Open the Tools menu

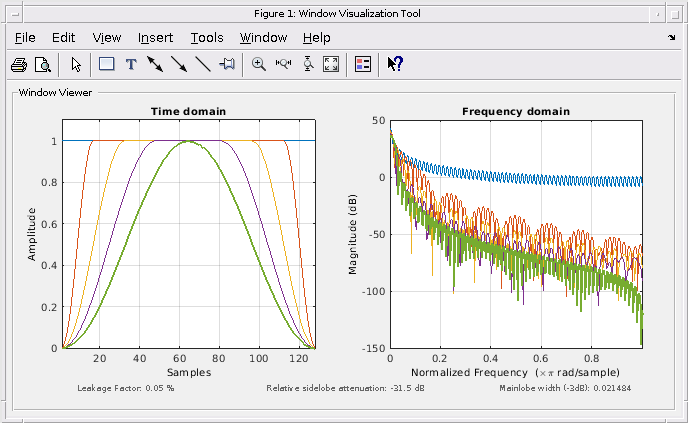click(207, 38)
